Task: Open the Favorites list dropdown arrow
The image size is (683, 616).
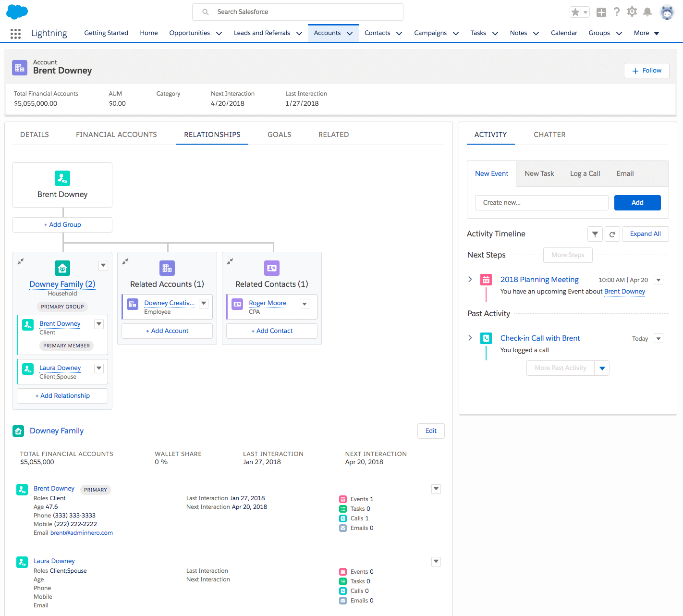Action: [585, 12]
